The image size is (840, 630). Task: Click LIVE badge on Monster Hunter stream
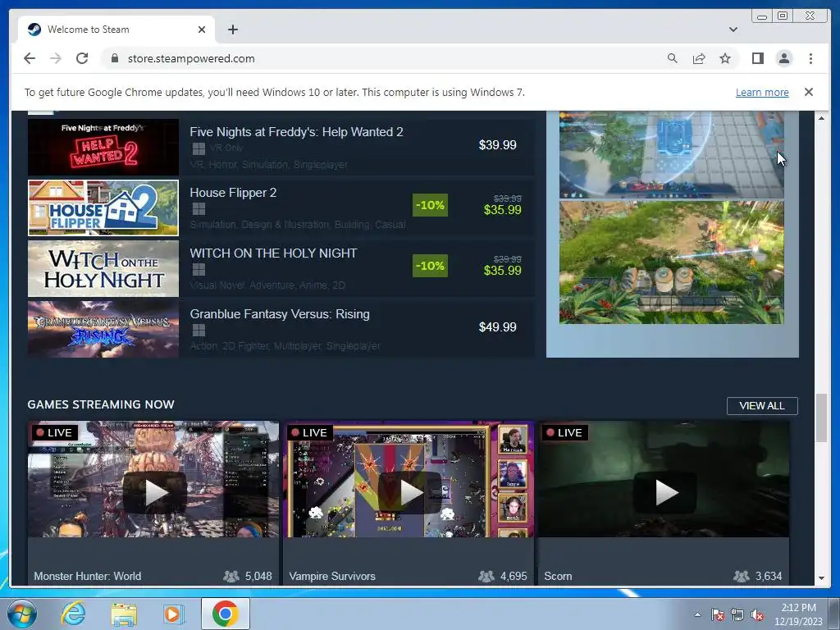54,432
